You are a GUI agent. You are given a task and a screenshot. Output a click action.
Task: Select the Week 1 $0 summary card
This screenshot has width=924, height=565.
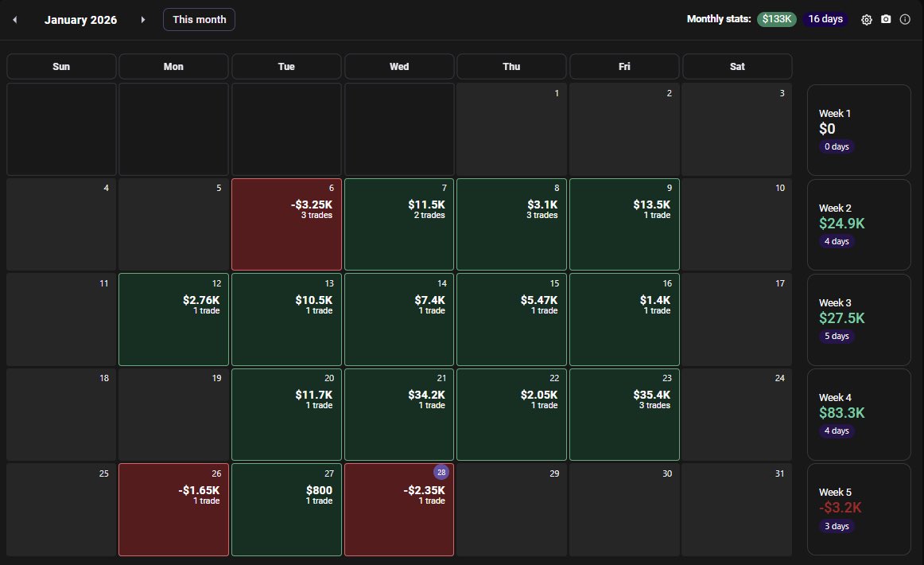tap(859, 130)
